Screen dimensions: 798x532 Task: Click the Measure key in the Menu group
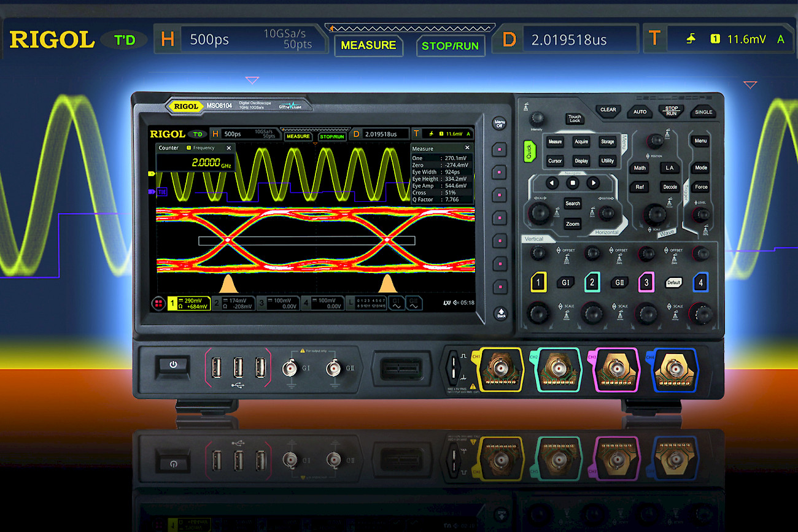(555, 142)
